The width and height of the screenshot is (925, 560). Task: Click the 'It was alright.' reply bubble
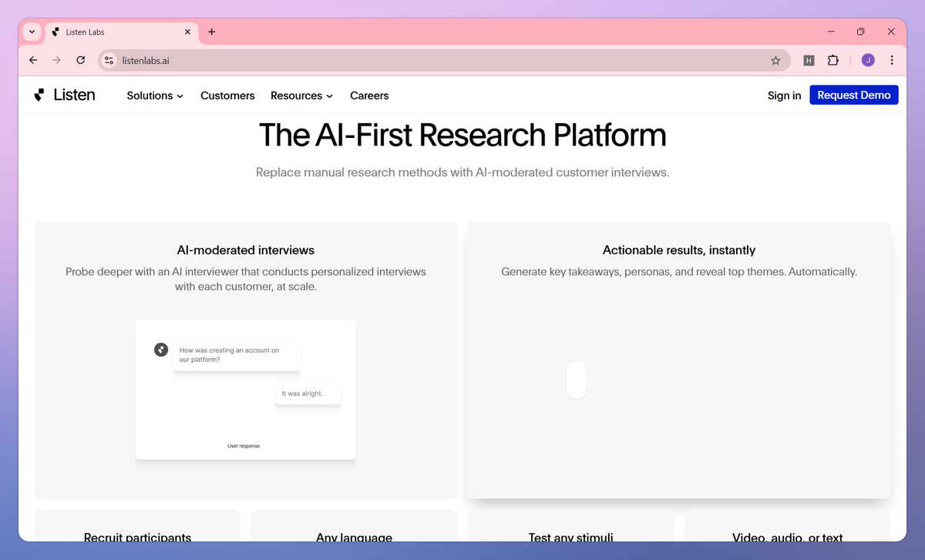pyautogui.click(x=308, y=394)
